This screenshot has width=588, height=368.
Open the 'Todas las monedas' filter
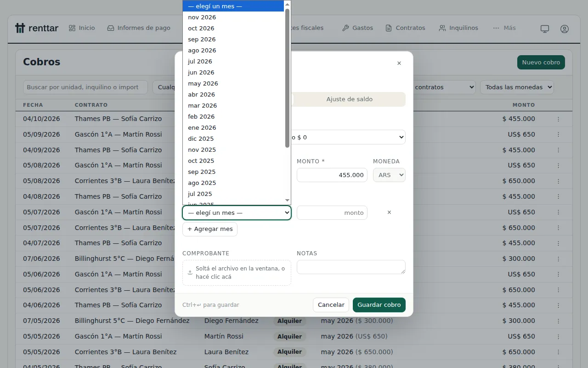[517, 87]
